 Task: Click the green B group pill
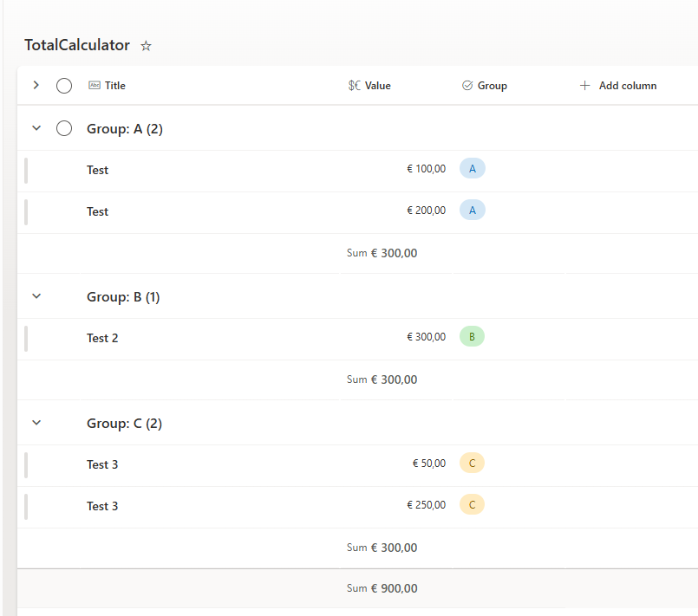coord(472,337)
